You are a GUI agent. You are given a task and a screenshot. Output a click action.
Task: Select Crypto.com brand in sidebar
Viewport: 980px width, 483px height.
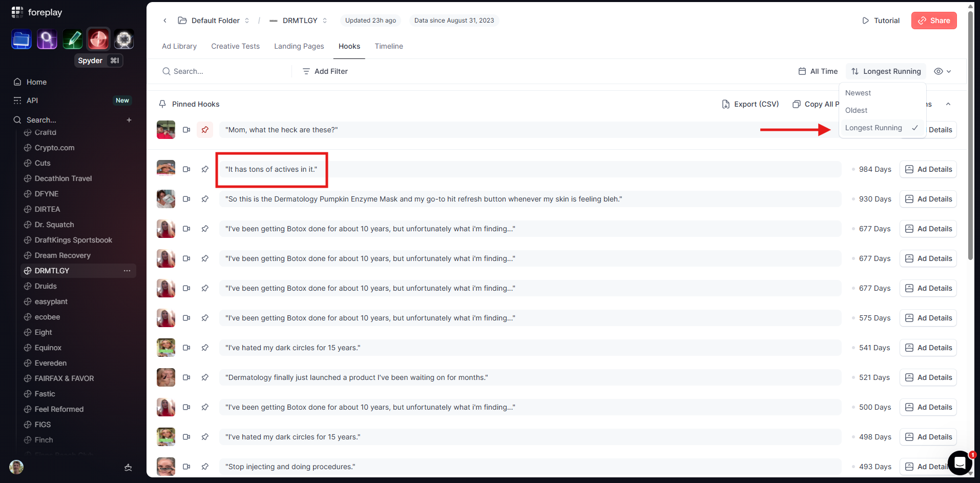54,148
